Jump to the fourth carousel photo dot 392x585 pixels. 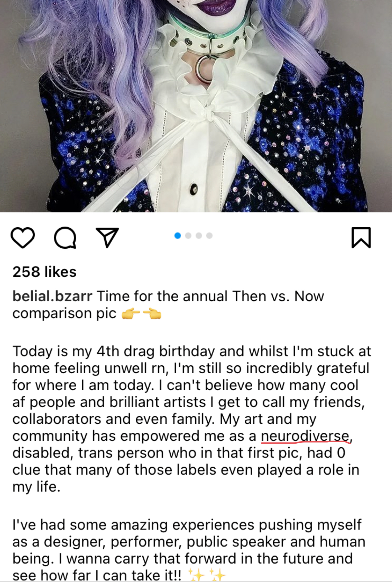click(x=209, y=236)
